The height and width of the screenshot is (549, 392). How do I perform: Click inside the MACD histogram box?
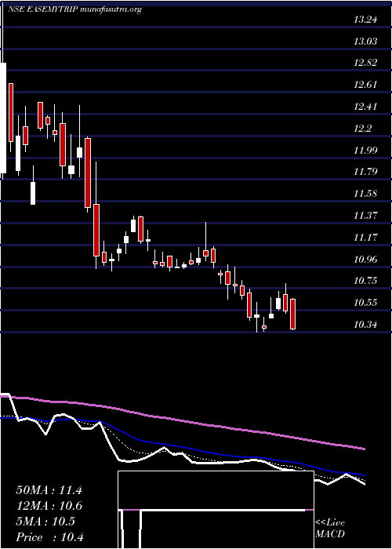pyautogui.click(x=216, y=510)
